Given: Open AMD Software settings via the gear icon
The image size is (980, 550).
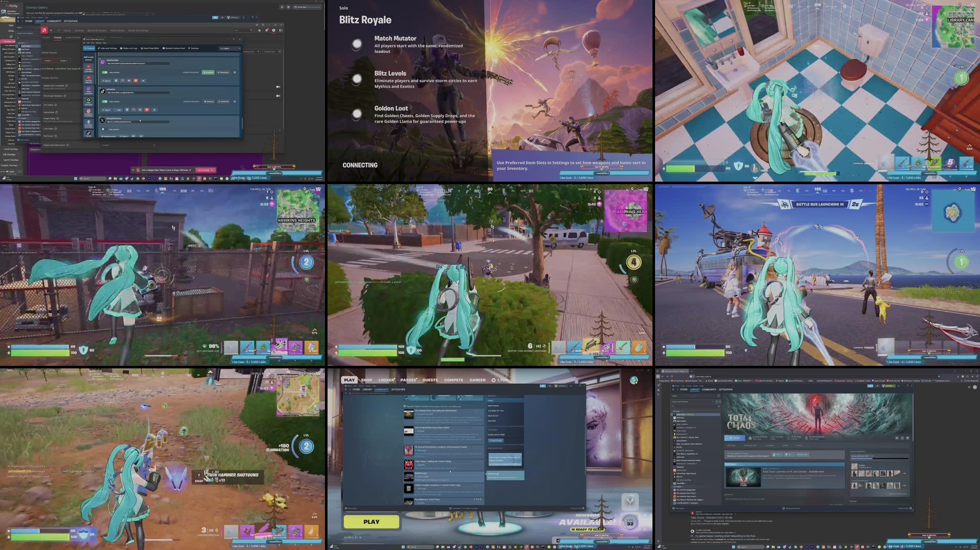Looking at the screenshot, I should (274, 30).
